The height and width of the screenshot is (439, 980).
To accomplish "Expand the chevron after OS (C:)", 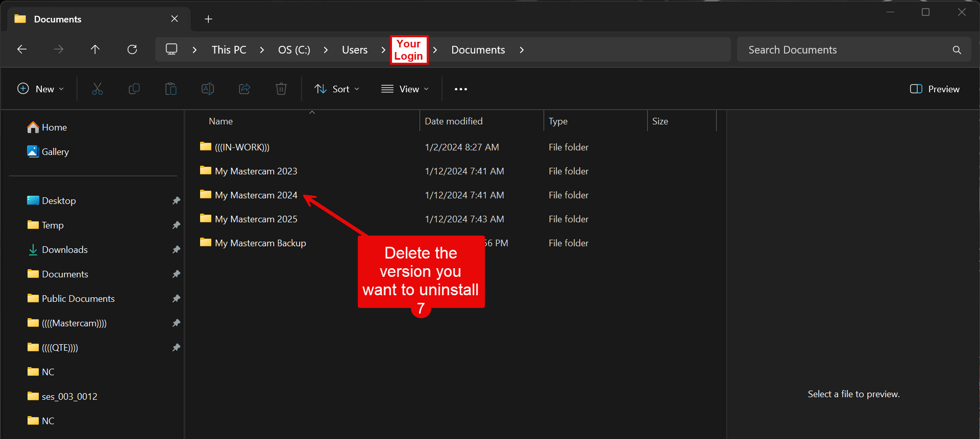I will [x=326, y=50].
